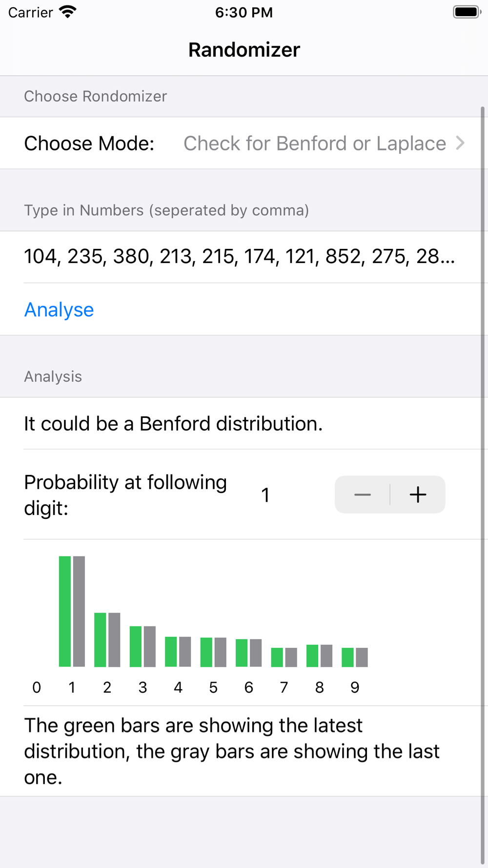Tap the green bar for digit 1
This screenshot has height=868, width=488.
[65, 611]
